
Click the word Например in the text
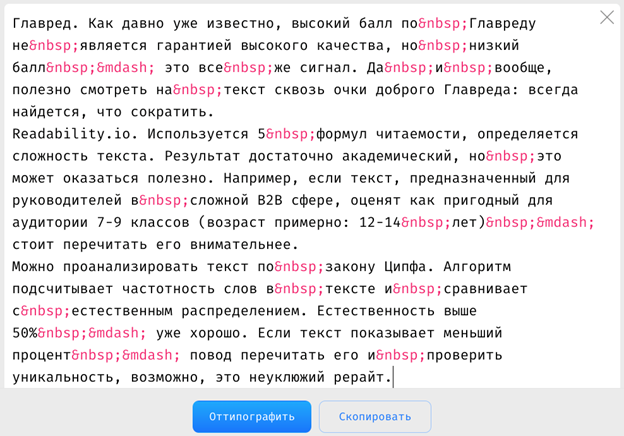pos(257,178)
